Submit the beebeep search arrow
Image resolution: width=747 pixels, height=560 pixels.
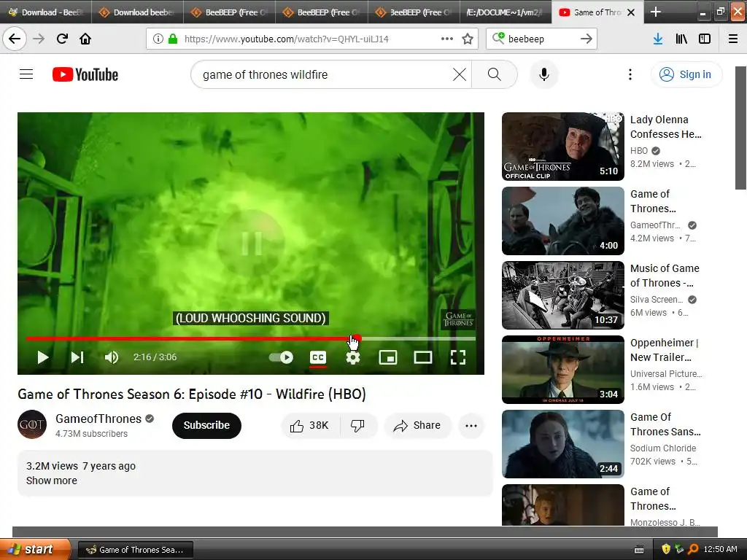(586, 39)
